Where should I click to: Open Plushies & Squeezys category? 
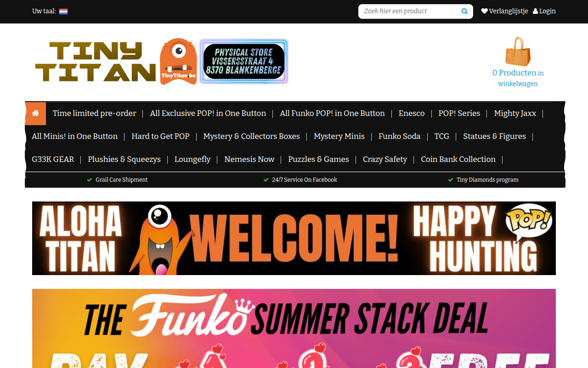[124, 159]
